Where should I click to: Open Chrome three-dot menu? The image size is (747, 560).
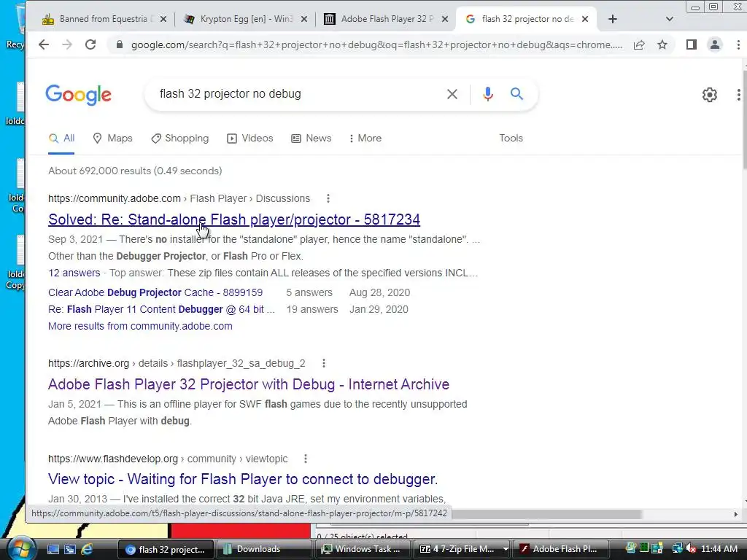738,44
